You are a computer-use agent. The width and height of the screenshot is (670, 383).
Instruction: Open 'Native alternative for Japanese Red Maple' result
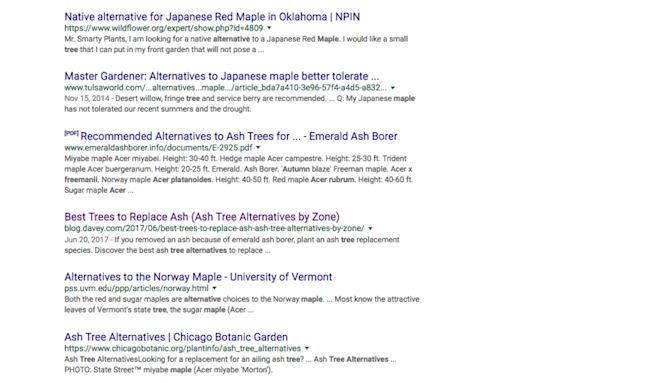click(x=212, y=17)
